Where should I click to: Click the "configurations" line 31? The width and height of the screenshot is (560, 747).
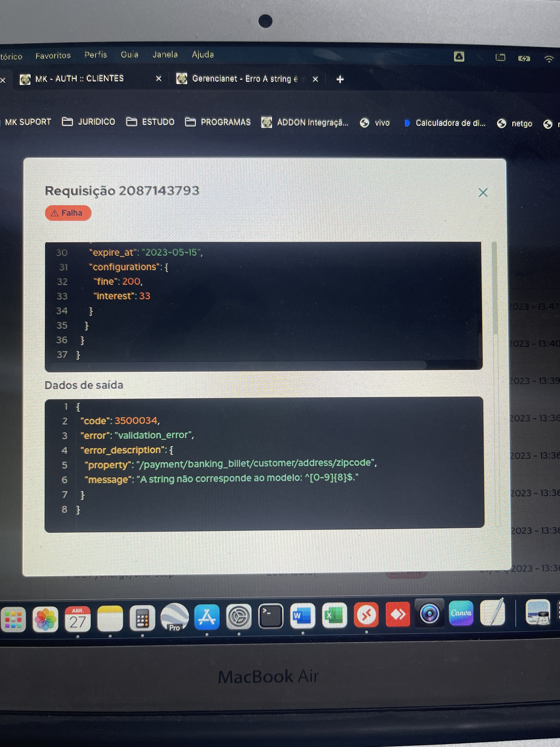[x=129, y=267]
